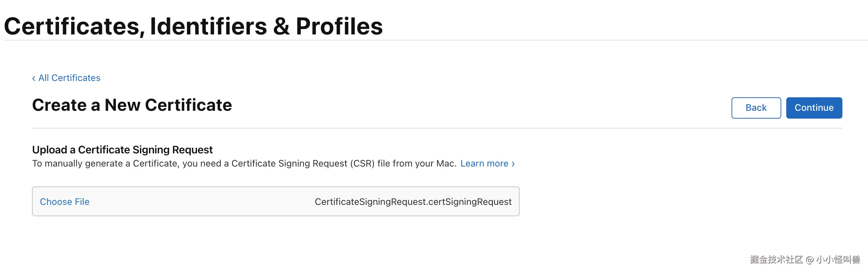Click the Create a New Certificate heading
868x272 pixels.
click(x=132, y=105)
